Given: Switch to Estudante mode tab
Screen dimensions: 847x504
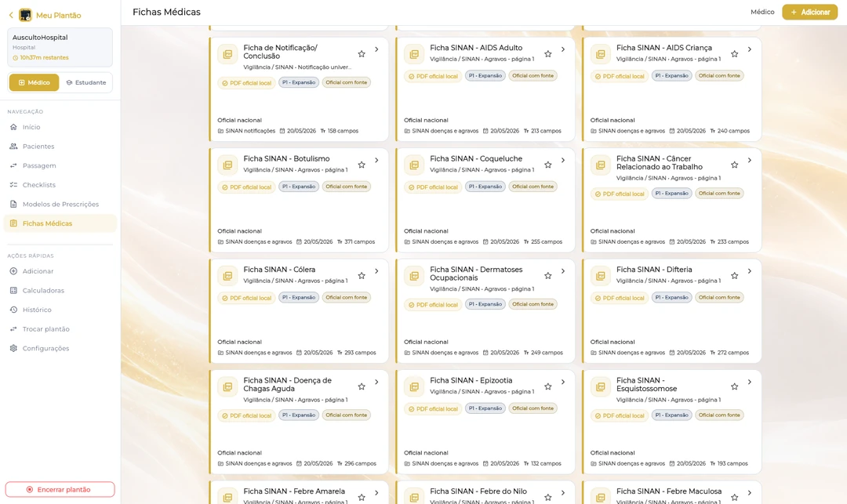Looking at the screenshot, I should click(86, 82).
